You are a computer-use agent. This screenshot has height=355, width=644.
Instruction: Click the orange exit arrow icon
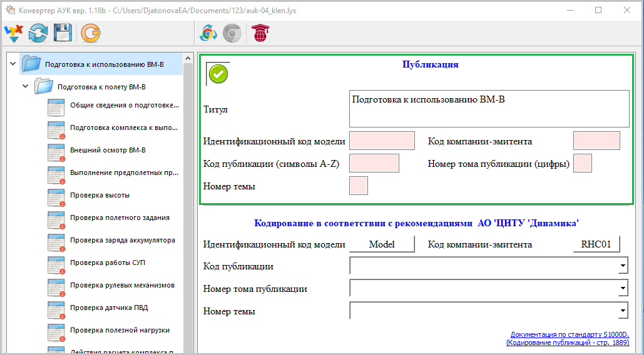pyautogui.click(x=91, y=34)
